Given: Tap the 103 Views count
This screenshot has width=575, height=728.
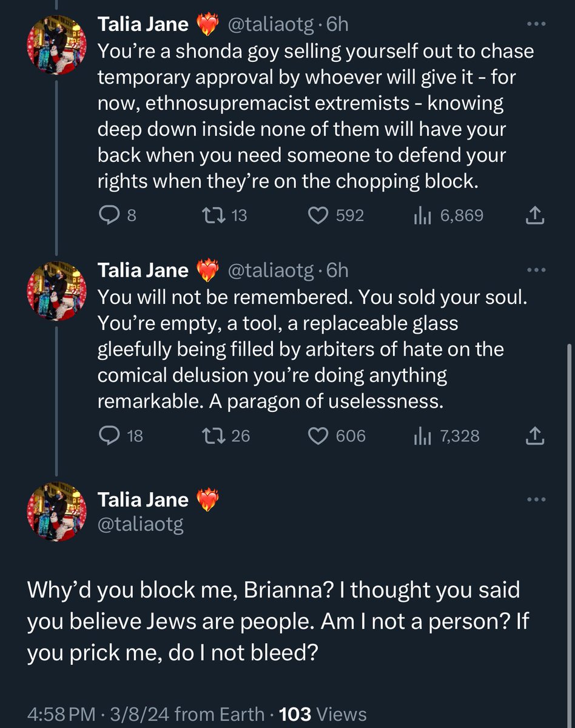Looking at the screenshot, I should (323, 715).
